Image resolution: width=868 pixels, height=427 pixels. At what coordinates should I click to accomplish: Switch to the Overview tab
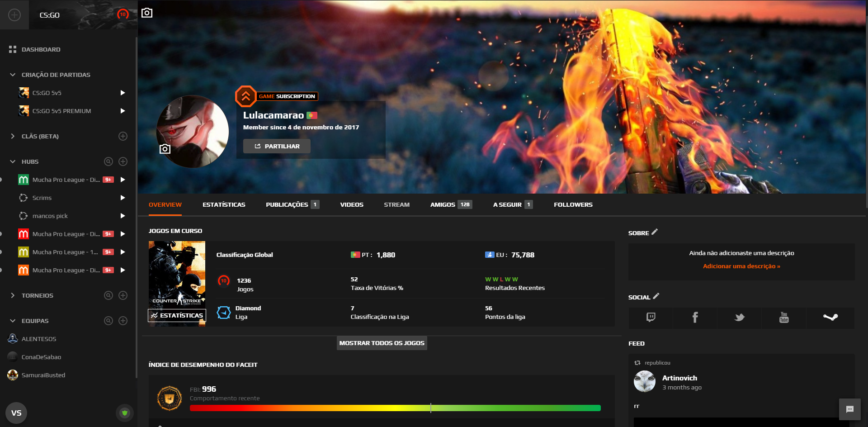pos(165,204)
